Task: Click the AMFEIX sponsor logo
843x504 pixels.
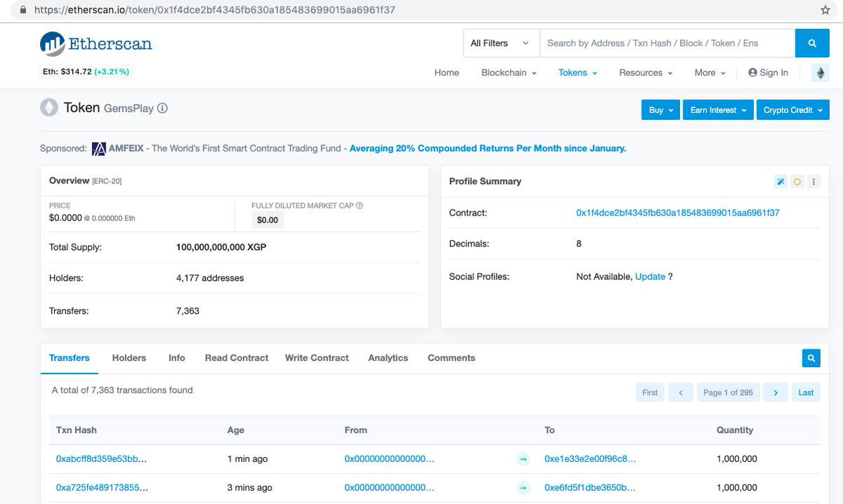Action: tap(98, 149)
